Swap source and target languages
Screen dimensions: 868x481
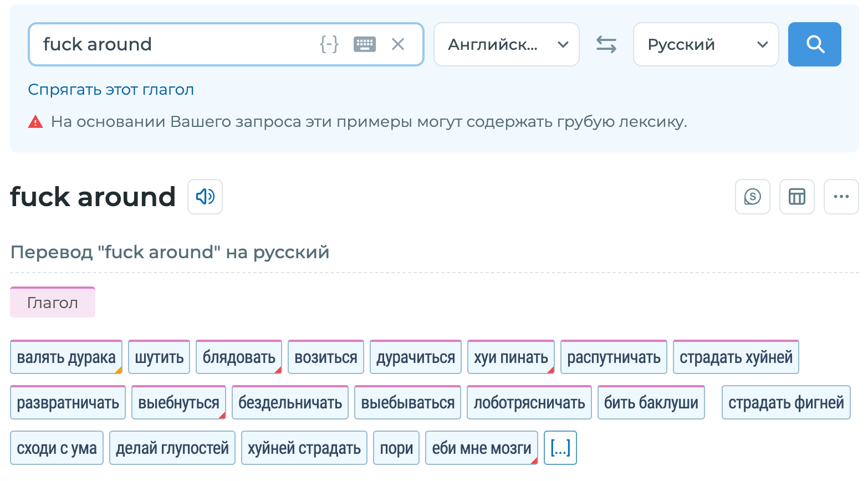pyautogui.click(x=606, y=44)
